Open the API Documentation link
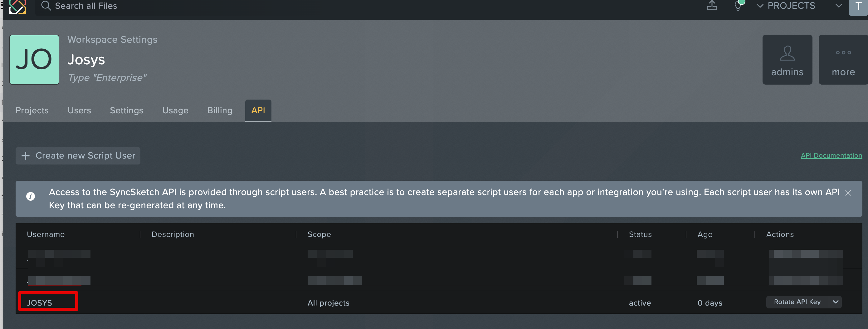This screenshot has height=329, width=868. [x=831, y=155]
